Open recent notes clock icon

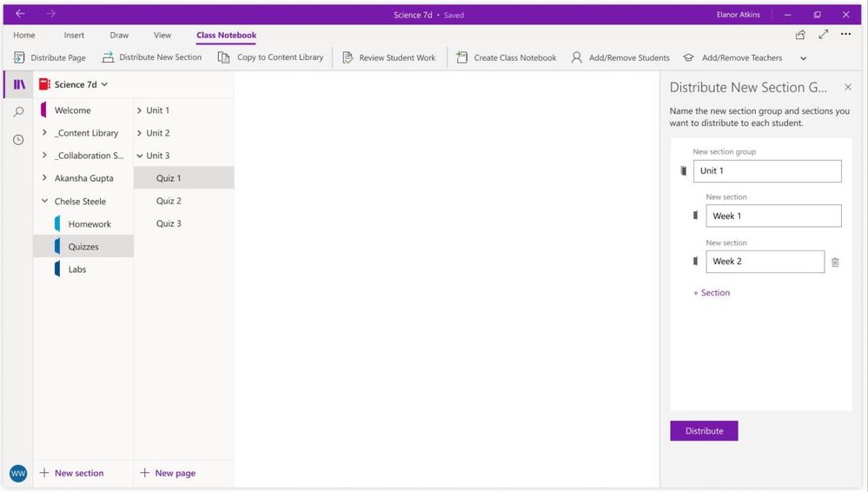[18, 140]
